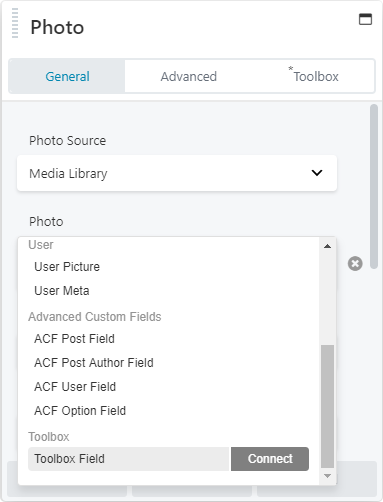Image resolution: width=383 pixels, height=502 pixels.
Task: Click the field list scroll-up arrow
Action: [327, 246]
